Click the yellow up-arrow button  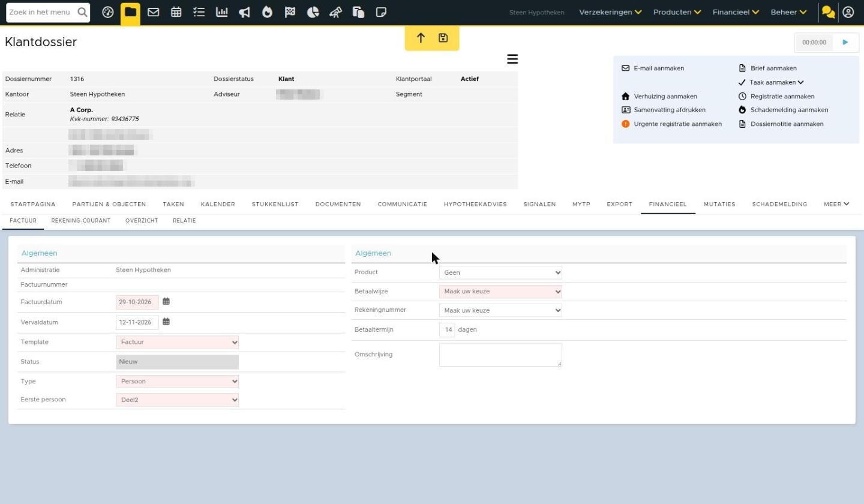(x=421, y=38)
